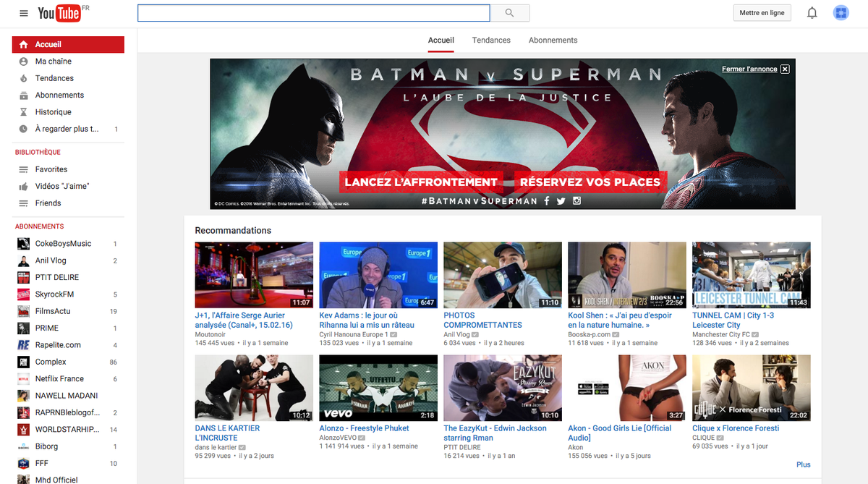This screenshot has height=484, width=868.
Task: Open the WORLDSTARHIP subscription in sidebar
Action: point(68,430)
